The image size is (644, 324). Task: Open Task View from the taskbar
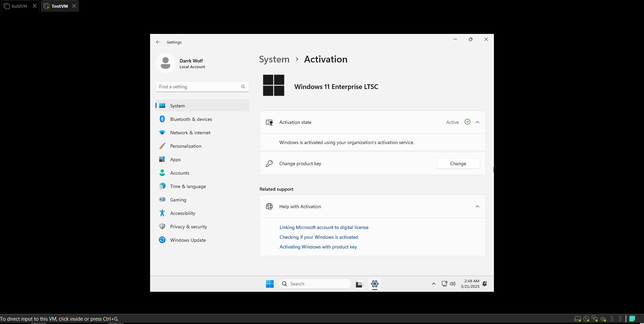click(x=360, y=284)
